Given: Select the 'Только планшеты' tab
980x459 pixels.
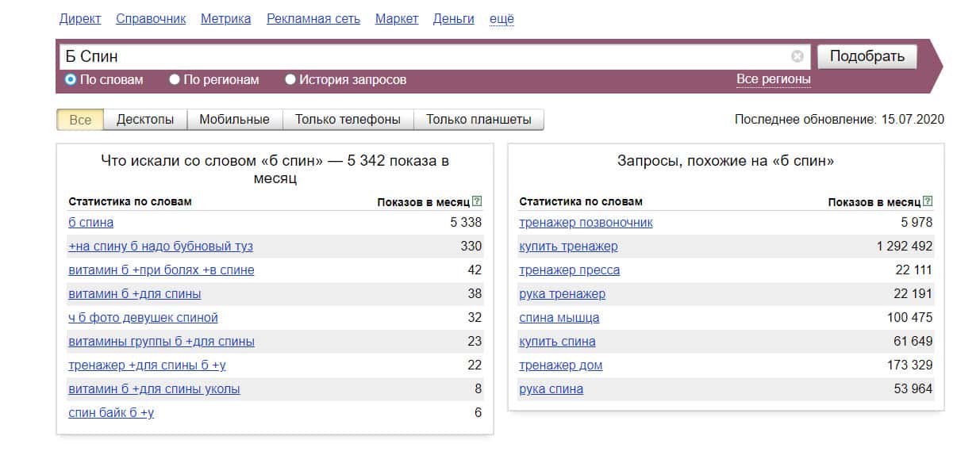Looking at the screenshot, I should (x=478, y=120).
